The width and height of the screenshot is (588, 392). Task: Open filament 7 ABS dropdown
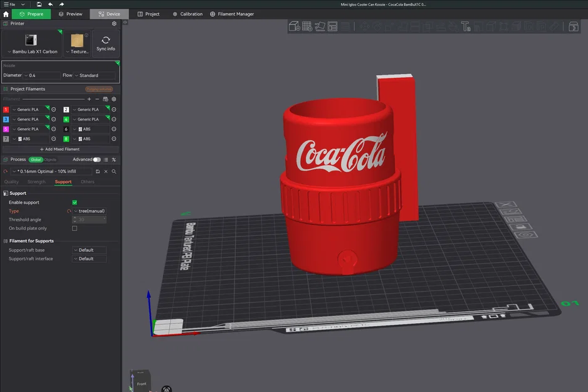coord(30,139)
